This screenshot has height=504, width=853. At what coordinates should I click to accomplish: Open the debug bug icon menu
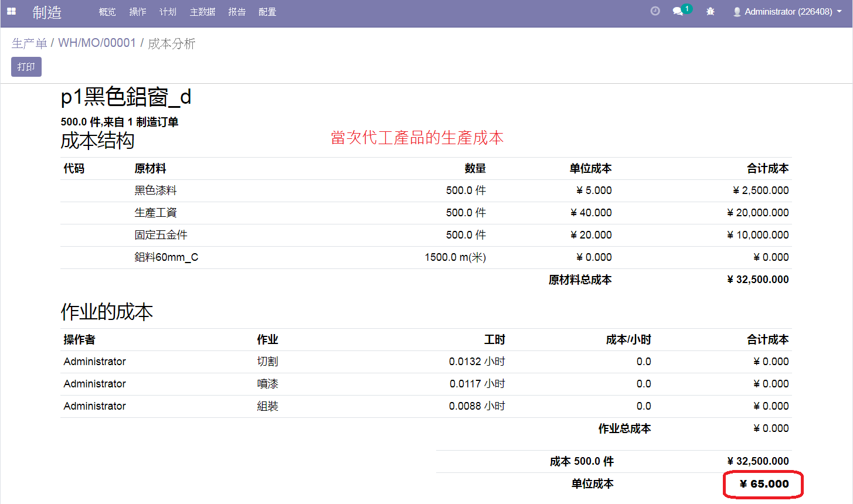pyautogui.click(x=711, y=11)
